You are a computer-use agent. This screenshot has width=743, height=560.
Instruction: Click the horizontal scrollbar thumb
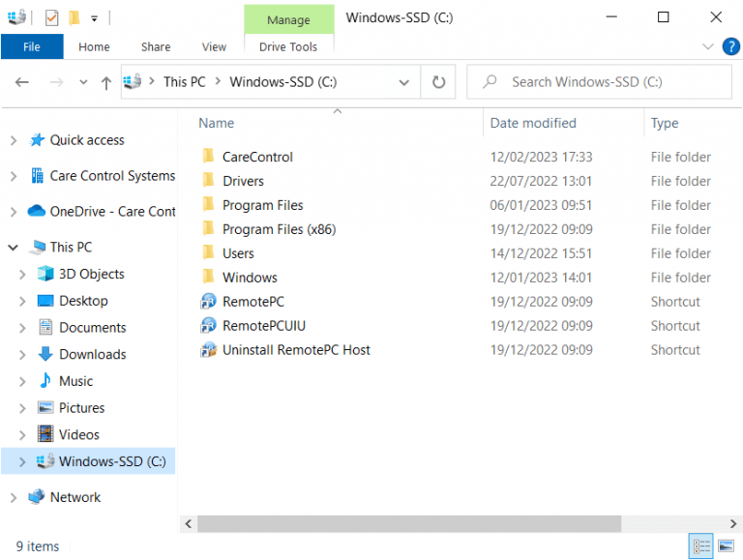409,523
